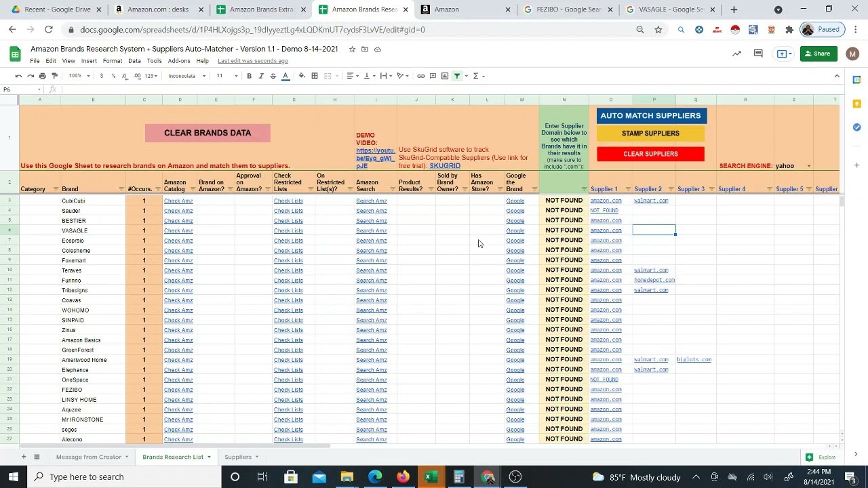868x488 pixels.
Task: Open the Insert menu
Action: pos(89,61)
